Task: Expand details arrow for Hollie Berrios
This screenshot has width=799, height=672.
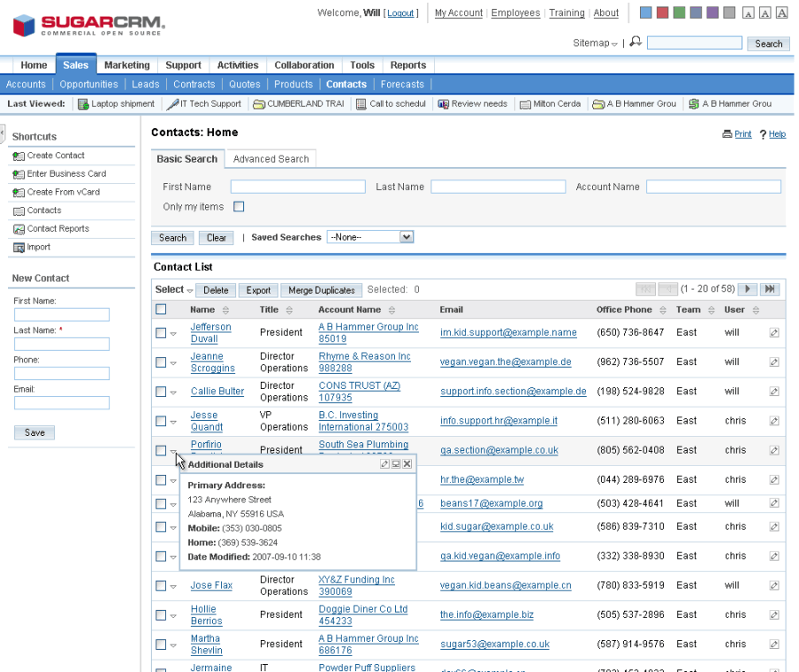Action: (x=173, y=616)
